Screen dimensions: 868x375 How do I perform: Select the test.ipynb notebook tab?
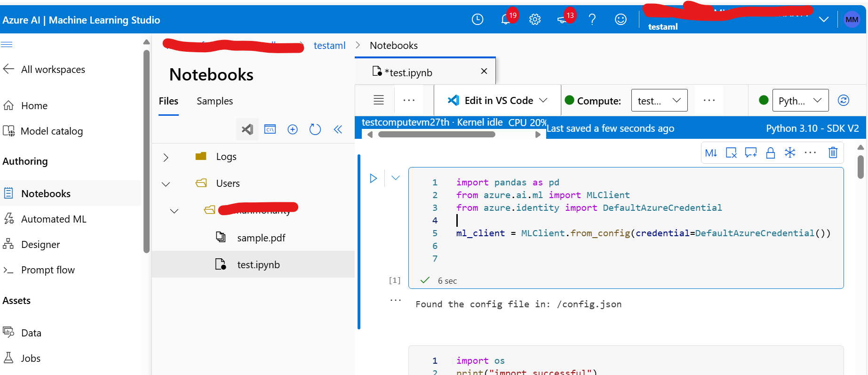point(408,72)
